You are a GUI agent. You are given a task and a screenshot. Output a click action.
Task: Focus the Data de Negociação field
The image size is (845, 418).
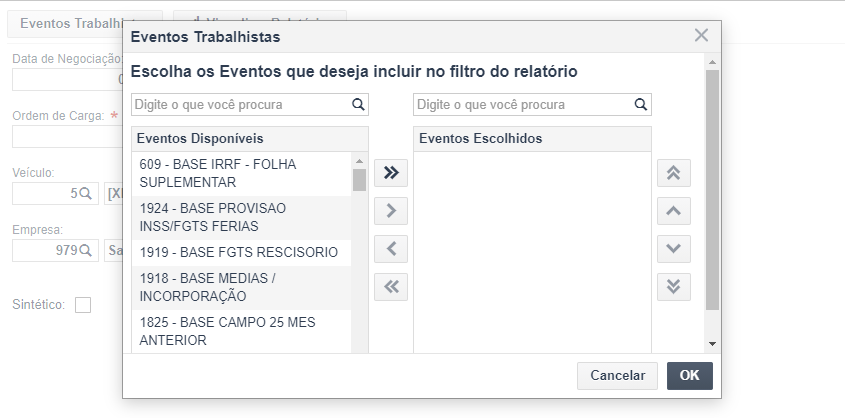[x=67, y=80]
